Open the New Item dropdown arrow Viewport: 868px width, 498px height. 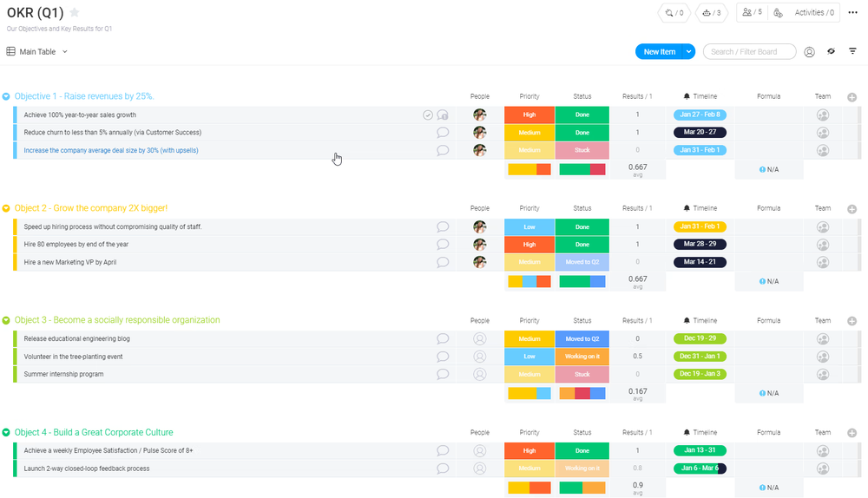689,52
